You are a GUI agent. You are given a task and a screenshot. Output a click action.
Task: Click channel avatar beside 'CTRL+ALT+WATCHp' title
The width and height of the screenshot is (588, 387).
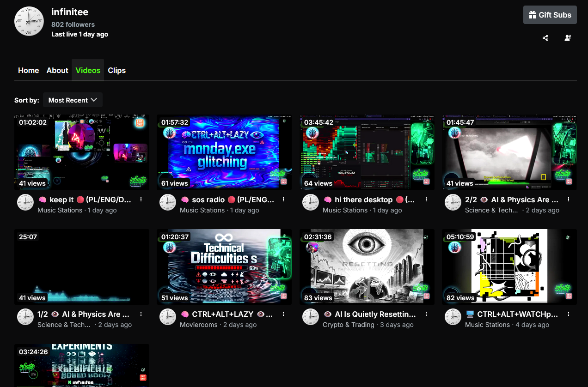[x=453, y=317]
